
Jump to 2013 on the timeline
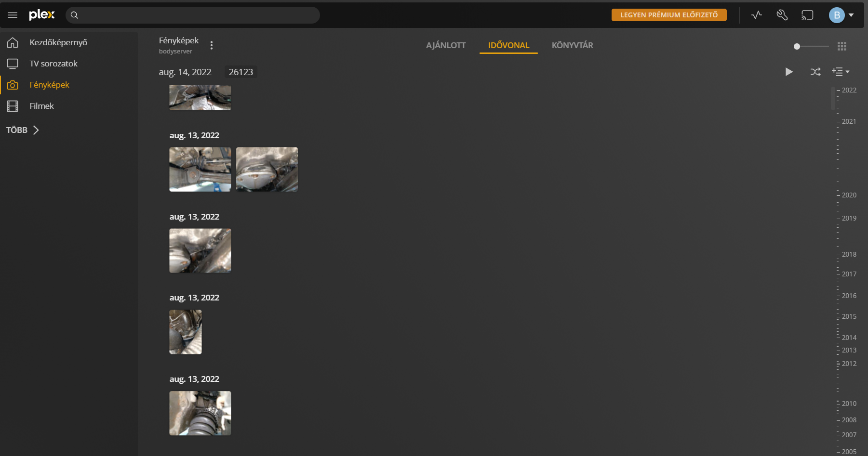pos(849,350)
